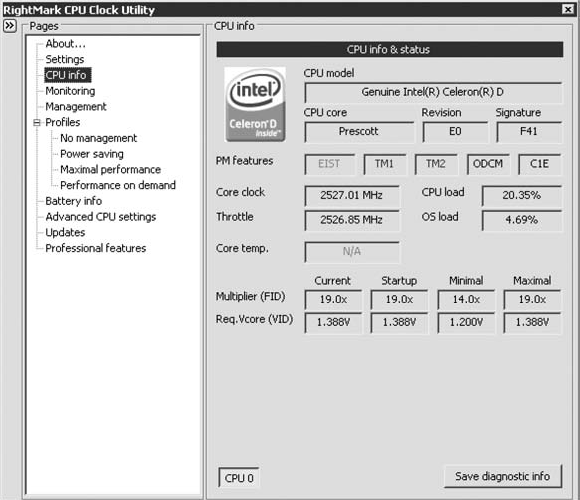Go to the Management page
Viewport: 580px width, 500px height.
tap(76, 107)
